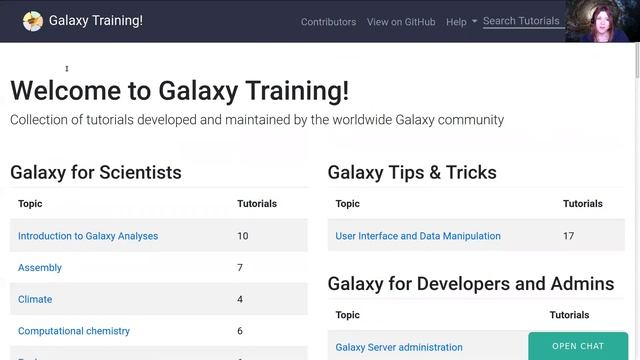Open Introduction to Galaxy Analyses topic
This screenshot has height=360, width=640.
tap(88, 236)
